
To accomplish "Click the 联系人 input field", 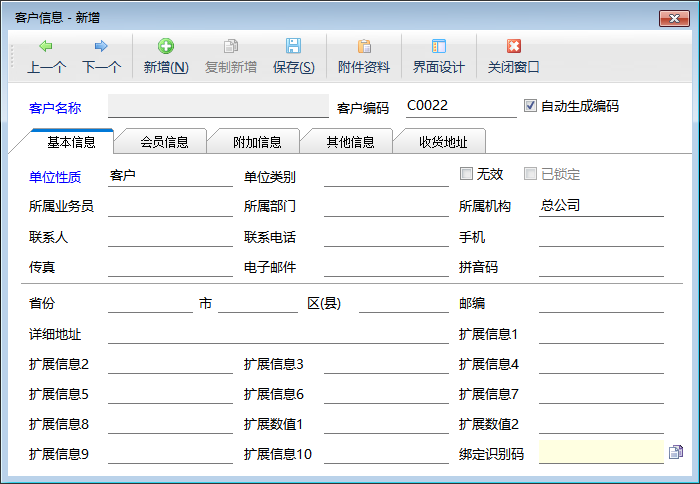I will pyautogui.click(x=170, y=236).
